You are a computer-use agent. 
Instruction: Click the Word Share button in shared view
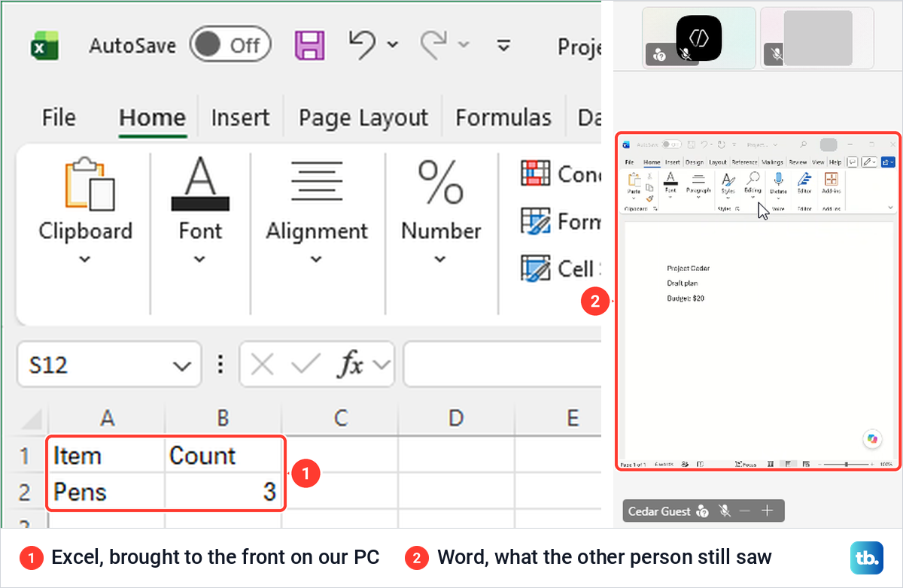888,162
